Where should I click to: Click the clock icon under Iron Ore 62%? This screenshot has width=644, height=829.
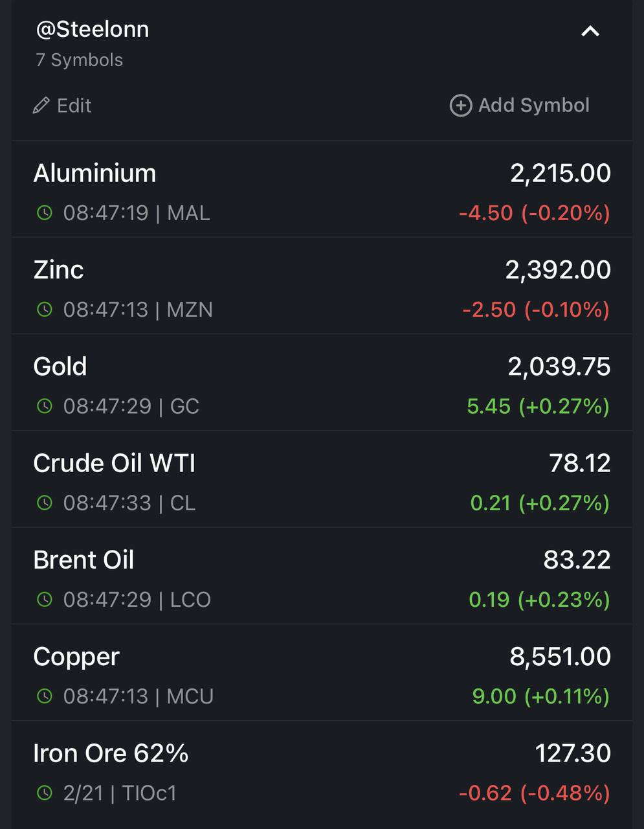tap(44, 793)
